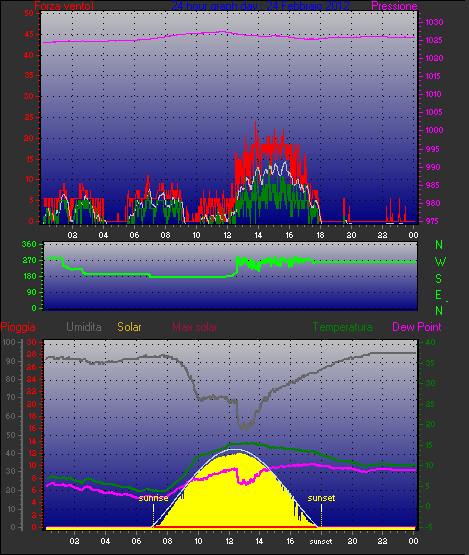Click the E compass letter beside direction graph

439,294
